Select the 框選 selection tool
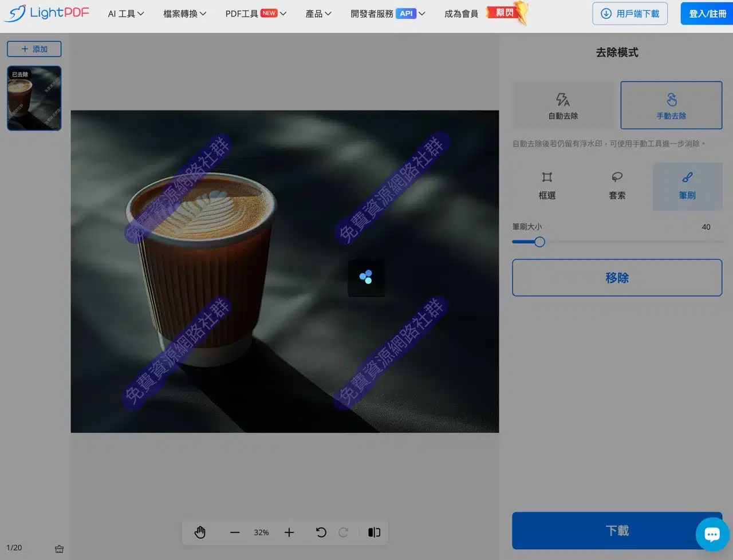 (547, 186)
